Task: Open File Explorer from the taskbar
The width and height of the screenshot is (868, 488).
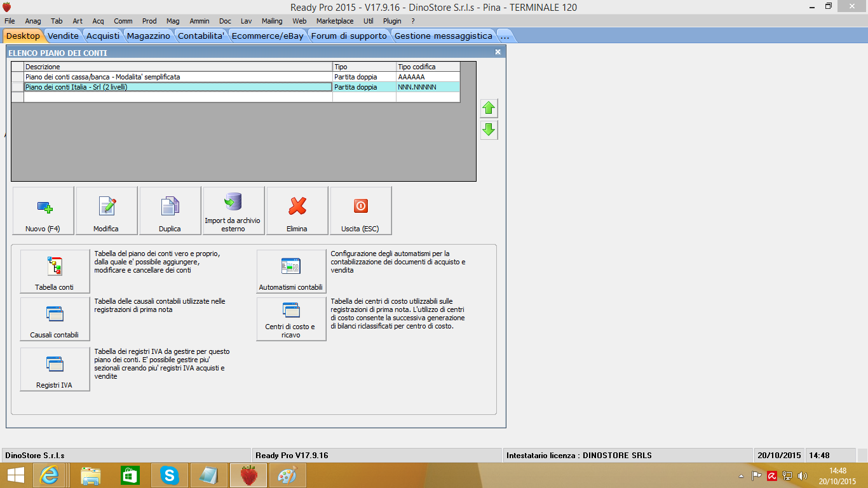Action: coord(91,475)
